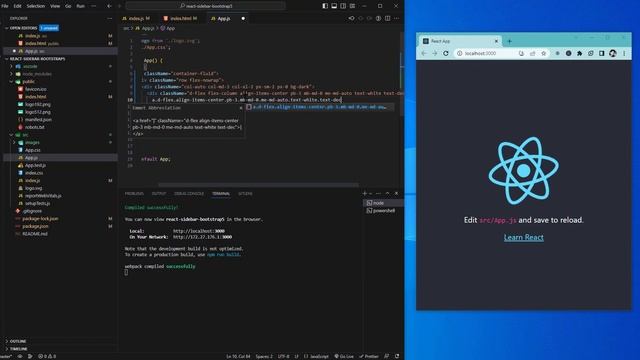The height and width of the screenshot is (360, 640).
Task: Click the new terminal plus icon
Action: coord(364,193)
